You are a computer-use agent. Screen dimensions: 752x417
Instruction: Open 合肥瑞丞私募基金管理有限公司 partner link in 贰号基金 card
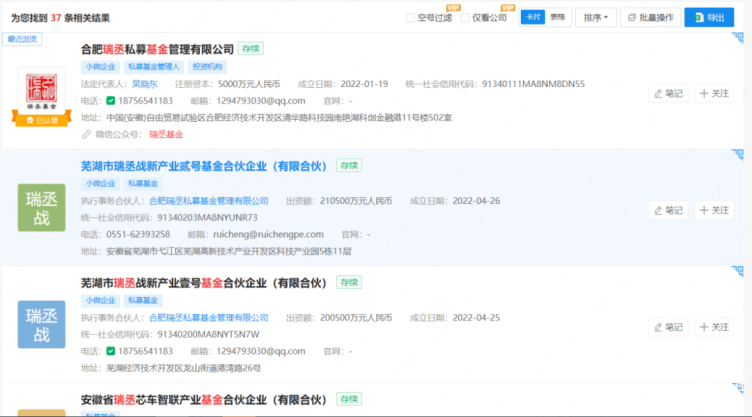pos(209,201)
